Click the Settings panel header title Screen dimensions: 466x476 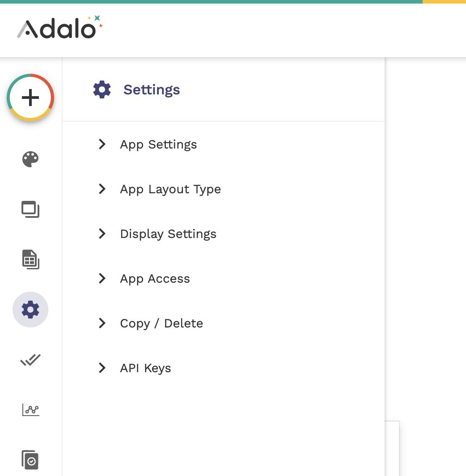pos(152,89)
